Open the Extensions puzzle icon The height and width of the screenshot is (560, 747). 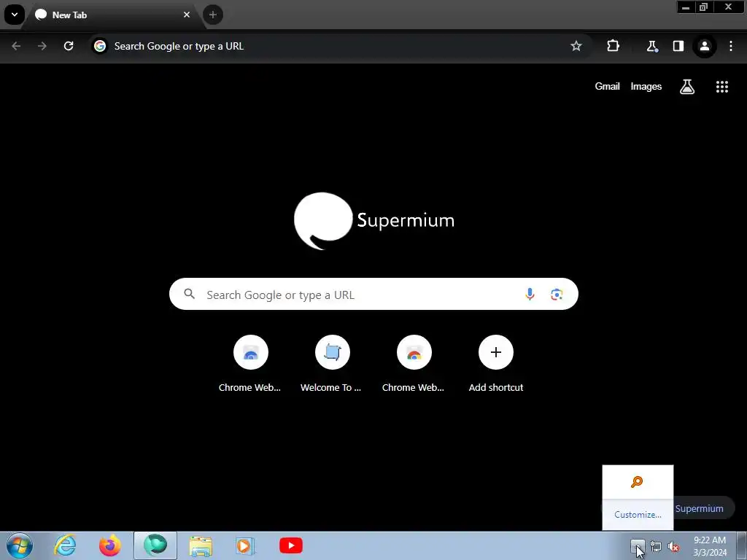pos(613,46)
